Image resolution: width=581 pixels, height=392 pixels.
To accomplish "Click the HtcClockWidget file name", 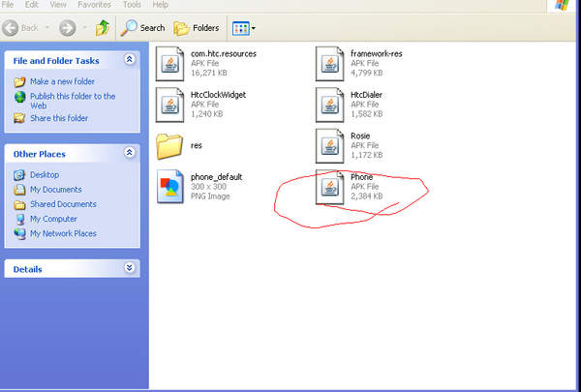I will (218, 95).
